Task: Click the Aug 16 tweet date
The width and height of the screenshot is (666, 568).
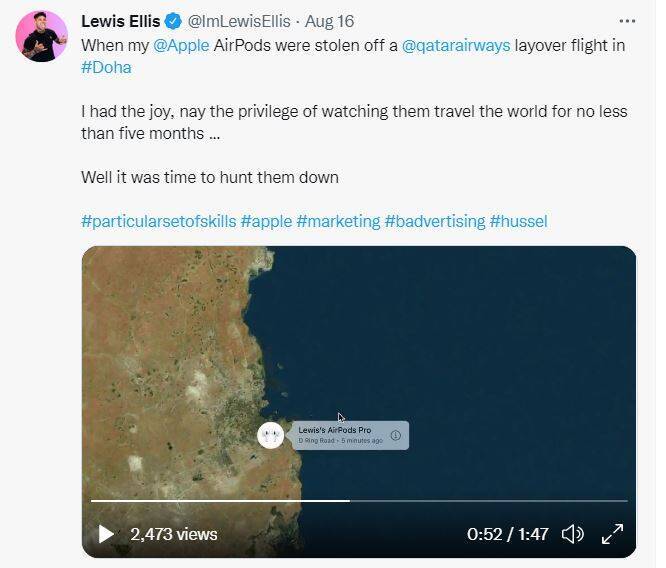Action: [330, 21]
